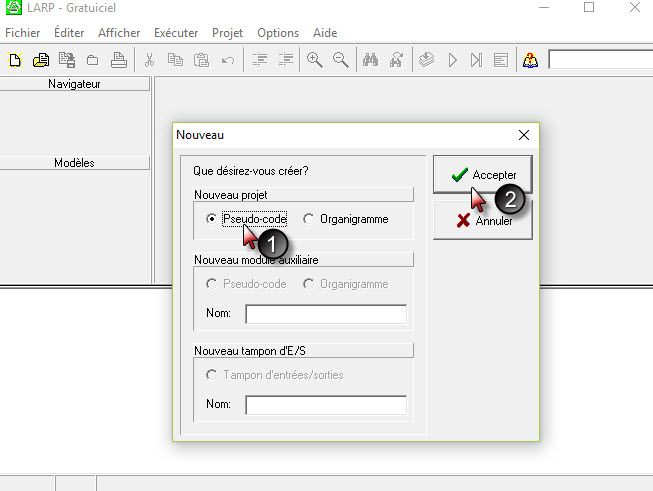Click the "Nouveau projet" section label
Screen dimensions: 653x491
(231, 195)
